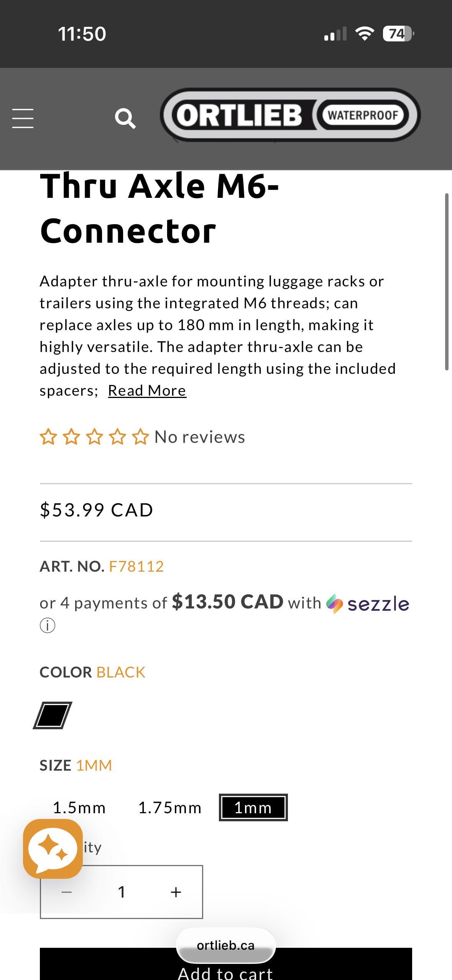Tap the ortlieb.ca address pill
452x980 pixels.
coord(225,945)
